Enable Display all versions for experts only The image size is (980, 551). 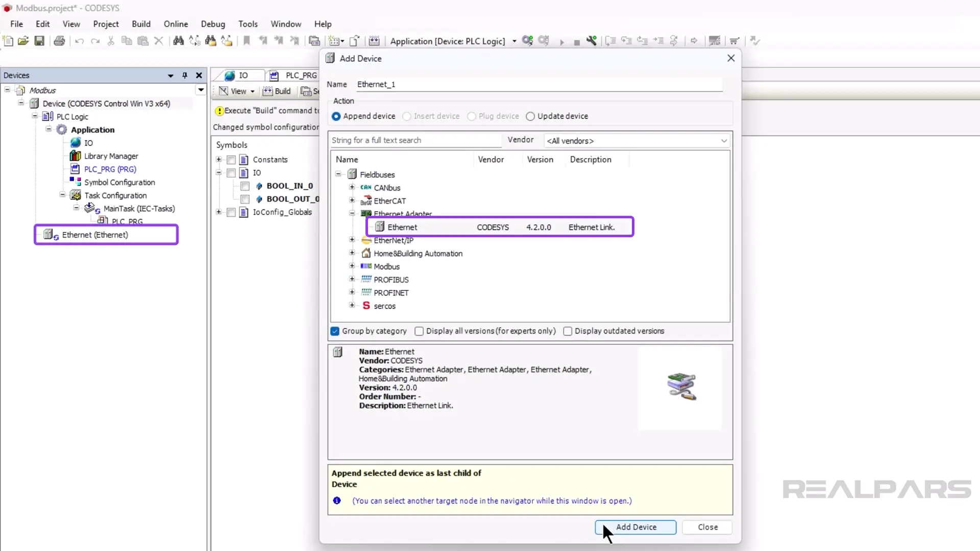pyautogui.click(x=419, y=331)
